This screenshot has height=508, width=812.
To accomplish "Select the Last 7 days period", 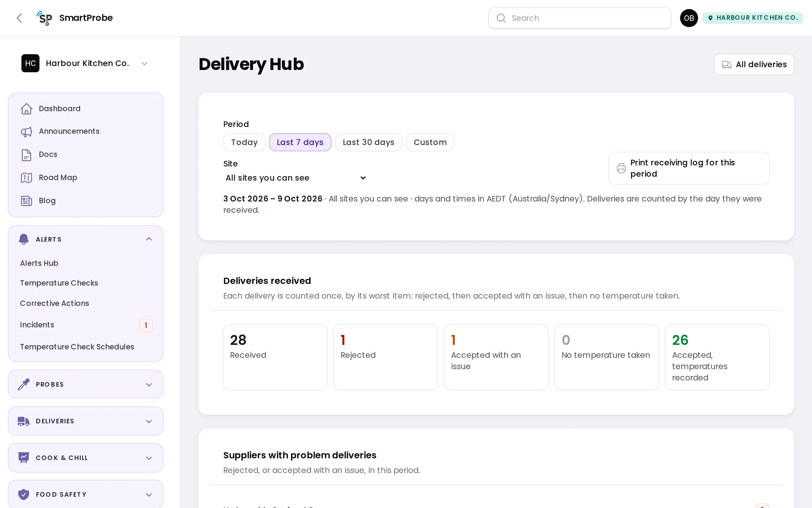I will pyautogui.click(x=300, y=143).
